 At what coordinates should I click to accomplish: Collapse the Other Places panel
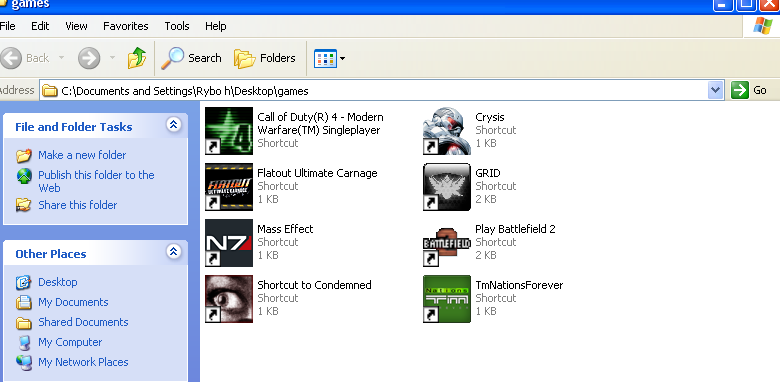[x=173, y=252]
